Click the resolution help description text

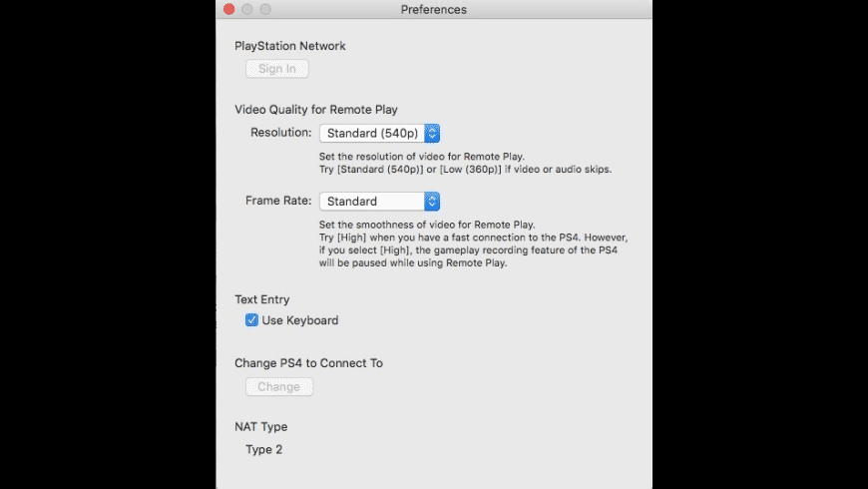point(466,163)
